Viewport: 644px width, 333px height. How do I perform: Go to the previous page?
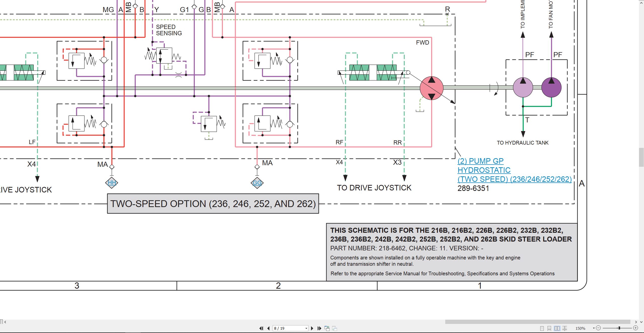[x=268, y=328]
